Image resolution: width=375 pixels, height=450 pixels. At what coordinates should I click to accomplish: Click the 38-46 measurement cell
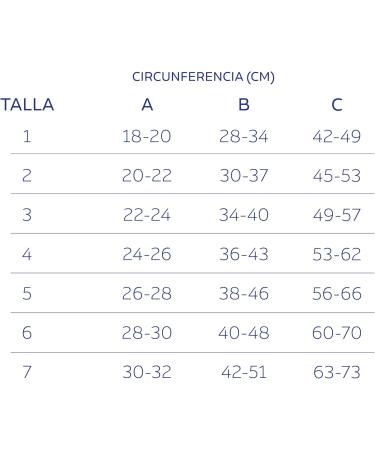244,294
